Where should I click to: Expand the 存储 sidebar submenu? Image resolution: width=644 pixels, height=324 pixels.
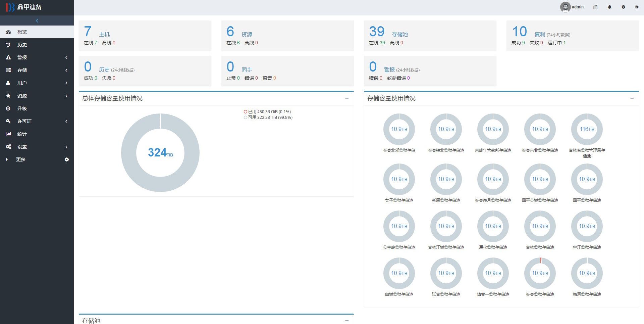[x=37, y=70]
